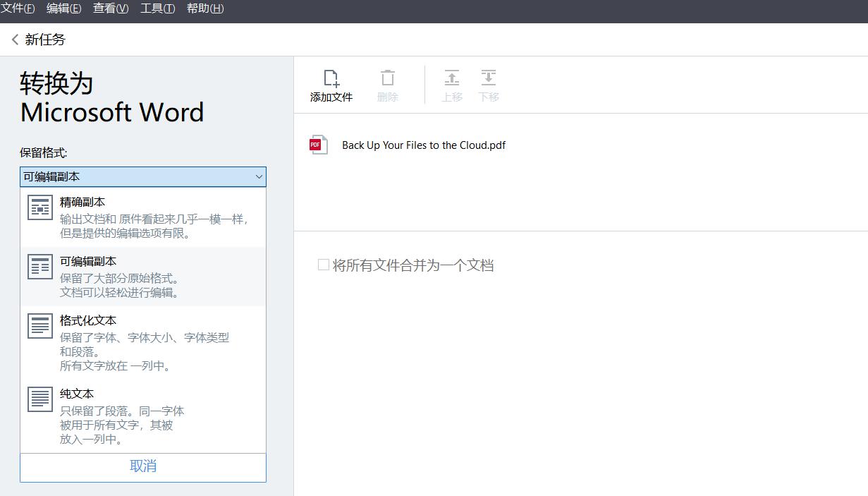This screenshot has width=868, height=496.
Task: Choose the 精确副本 option title
Action: click(82, 202)
